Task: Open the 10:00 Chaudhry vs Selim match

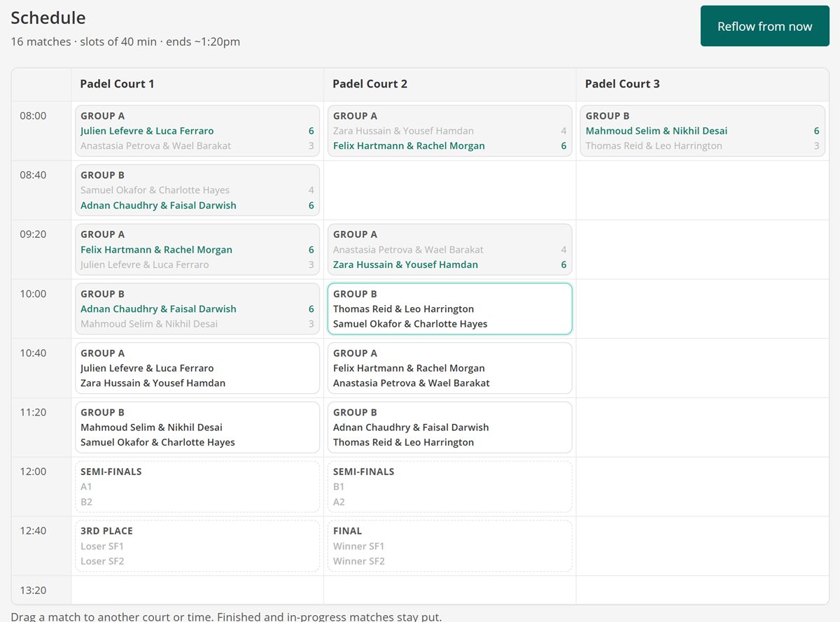Action: pyautogui.click(x=197, y=309)
